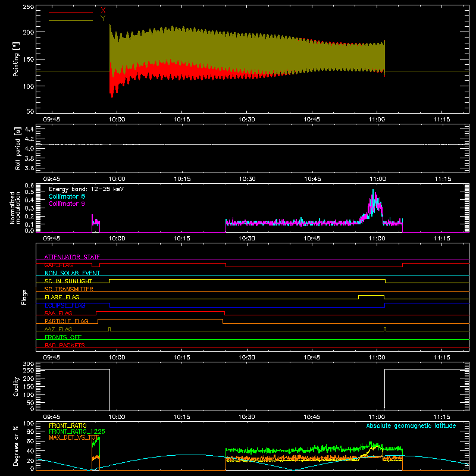Select the FLARE_FLAG flag label
476x476 pixels.
tap(62, 297)
